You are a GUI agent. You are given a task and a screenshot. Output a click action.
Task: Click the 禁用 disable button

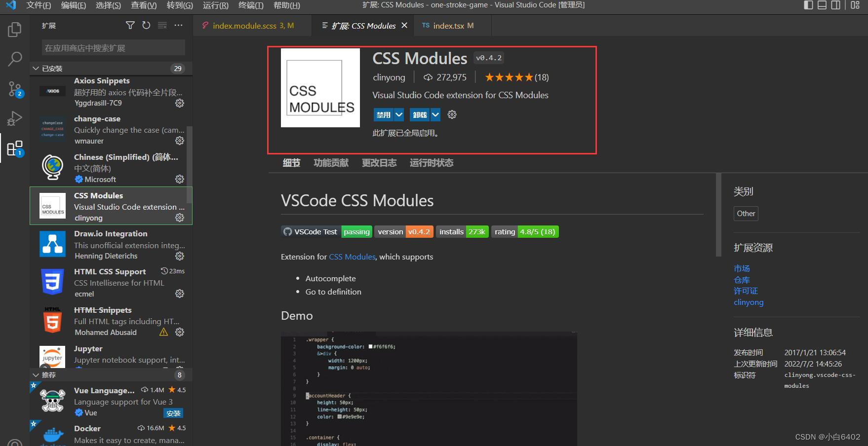(x=384, y=114)
